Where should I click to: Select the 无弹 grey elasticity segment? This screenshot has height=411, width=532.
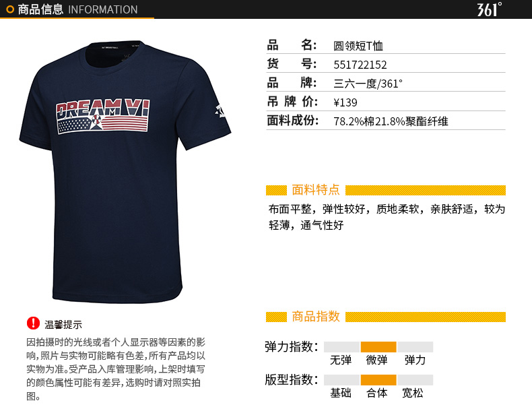pyautogui.click(x=341, y=347)
